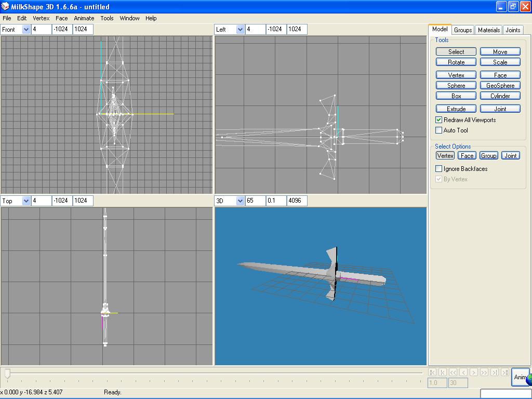
Task: Disable Redraw All Viewports checkbox
Action: click(439, 120)
